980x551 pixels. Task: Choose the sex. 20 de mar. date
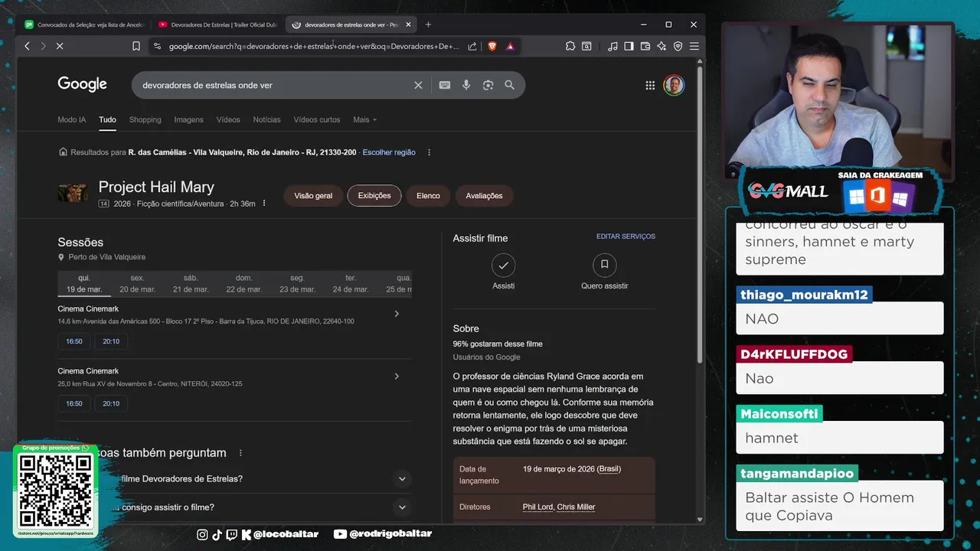pos(137,284)
